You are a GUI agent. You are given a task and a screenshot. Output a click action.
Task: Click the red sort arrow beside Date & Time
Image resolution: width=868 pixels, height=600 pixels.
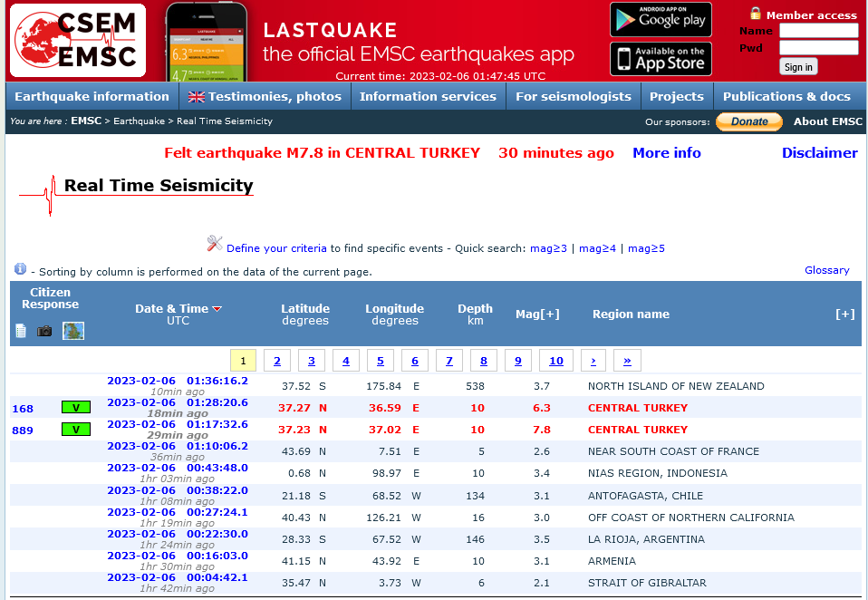(217, 309)
